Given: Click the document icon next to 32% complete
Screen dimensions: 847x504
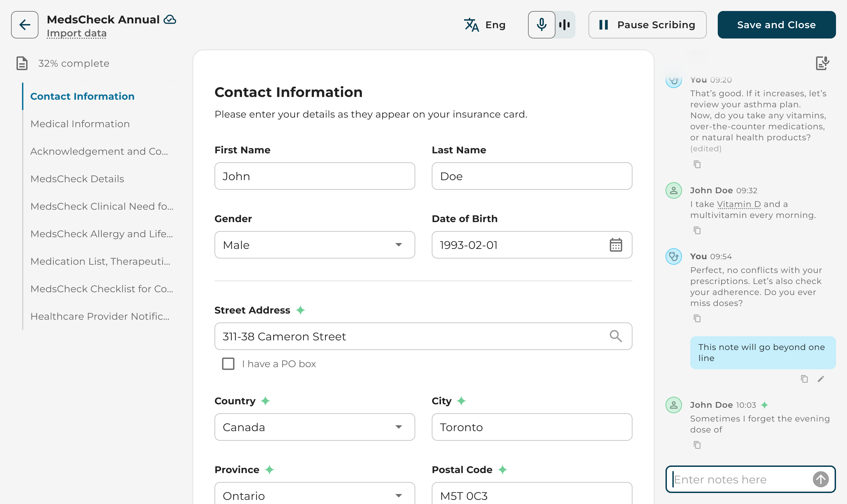Looking at the screenshot, I should pyautogui.click(x=22, y=63).
